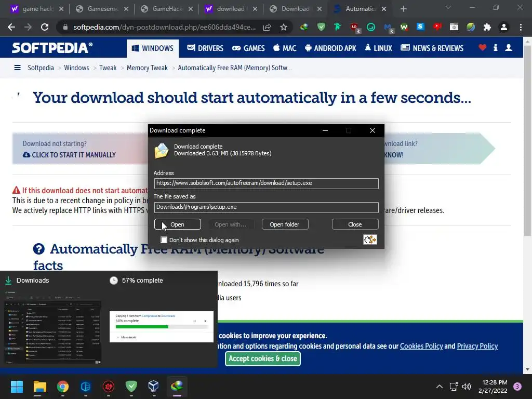Open the downloaded setup.exe file
The height and width of the screenshot is (399, 532).
point(178,224)
